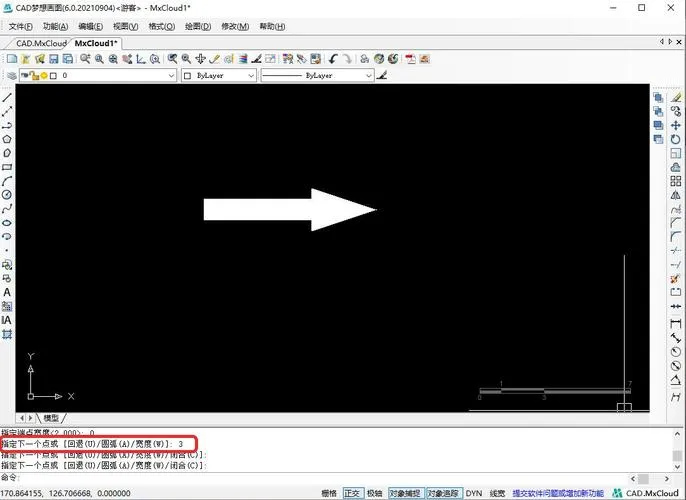The width and height of the screenshot is (686, 500).
Task: Select the Text tool marked A
Action: pyautogui.click(x=8, y=292)
